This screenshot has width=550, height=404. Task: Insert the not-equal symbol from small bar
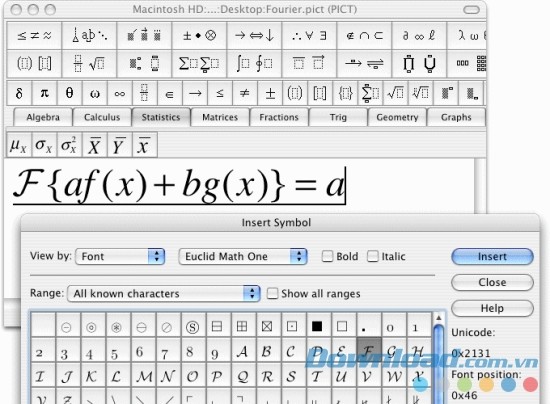[245, 93]
